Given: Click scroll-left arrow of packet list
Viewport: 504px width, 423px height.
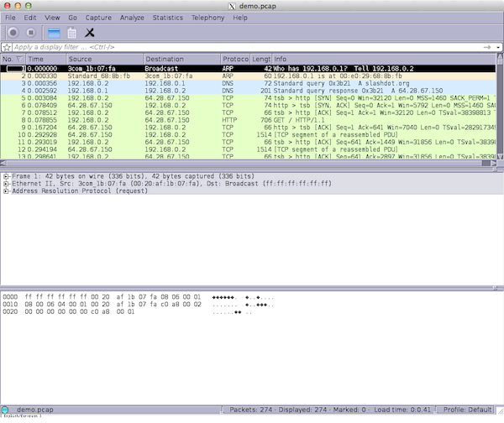Looking at the screenshot, I should pyautogui.click(x=3, y=163).
